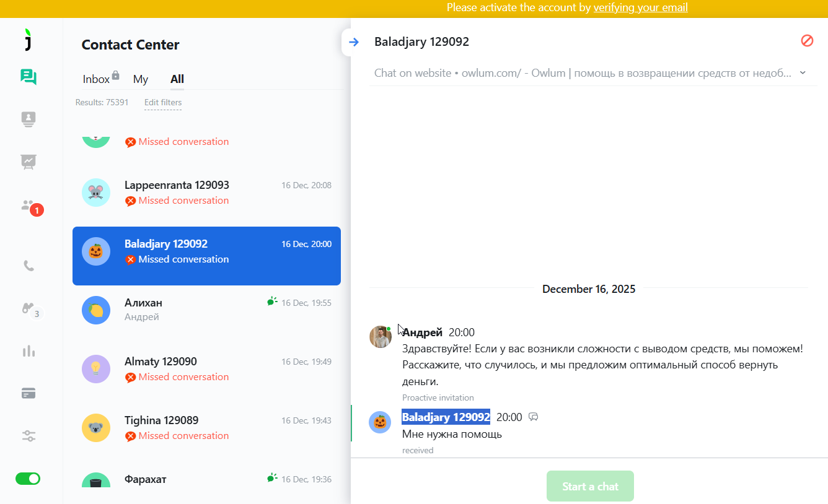
Task: Click the speech bubble icon after 20:00
Action: click(533, 417)
